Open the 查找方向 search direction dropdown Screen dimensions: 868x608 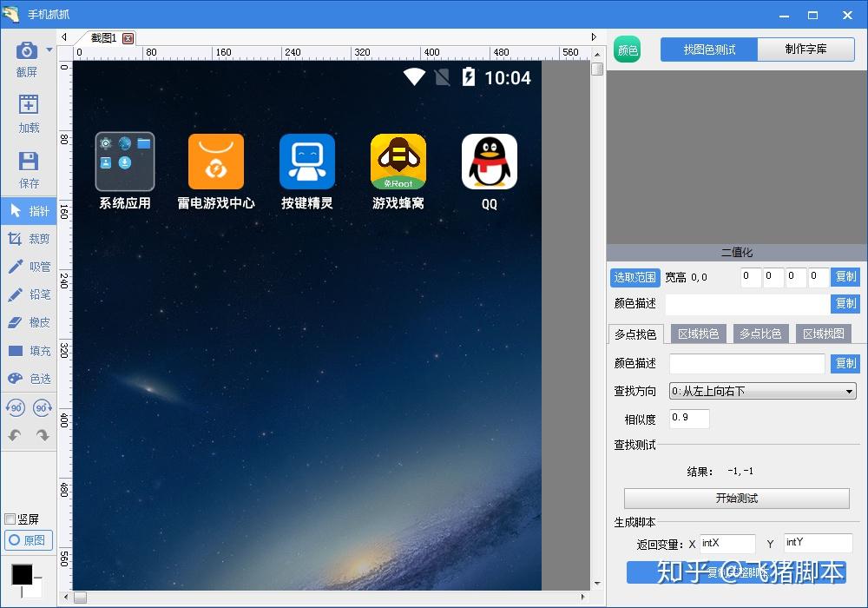[761, 391]
